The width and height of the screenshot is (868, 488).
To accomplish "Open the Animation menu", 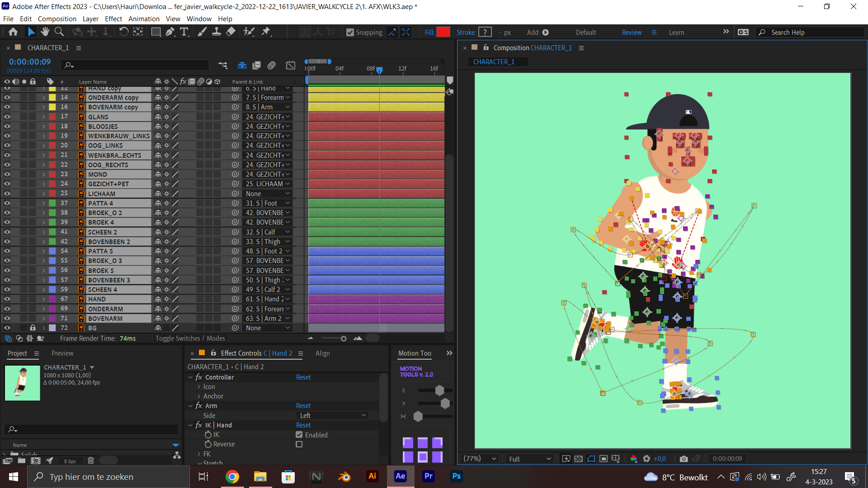I will [144, 19].
